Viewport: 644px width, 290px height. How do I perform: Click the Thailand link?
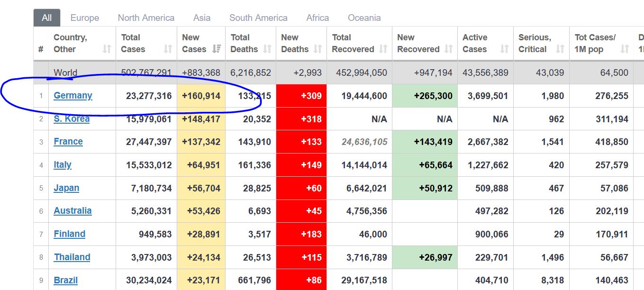click(x=72, y=257)
